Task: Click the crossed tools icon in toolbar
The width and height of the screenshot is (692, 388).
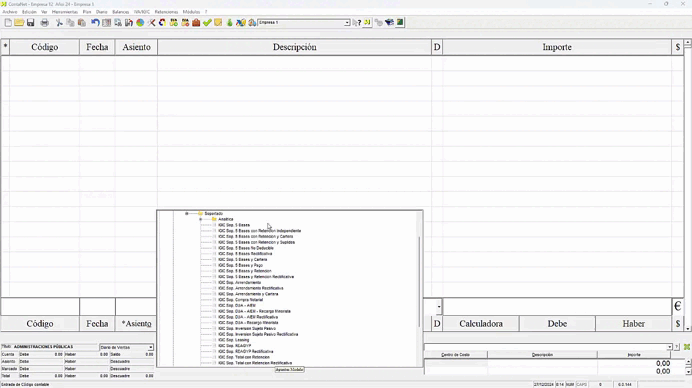Action: (151, 23)
